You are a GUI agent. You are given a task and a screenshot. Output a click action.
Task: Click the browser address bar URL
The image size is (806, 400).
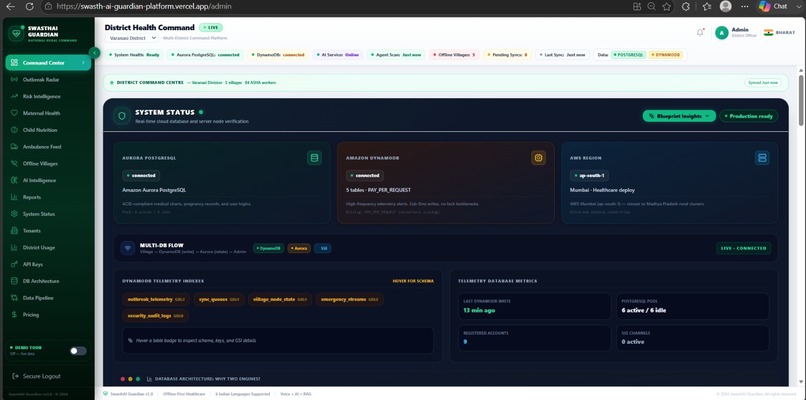pyautogui.click(x=143, y=7)
